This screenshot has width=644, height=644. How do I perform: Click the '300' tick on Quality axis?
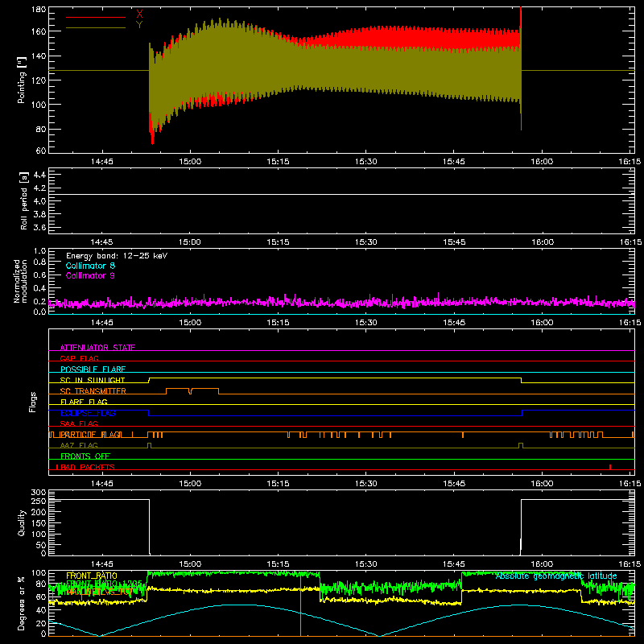point(38,493)
